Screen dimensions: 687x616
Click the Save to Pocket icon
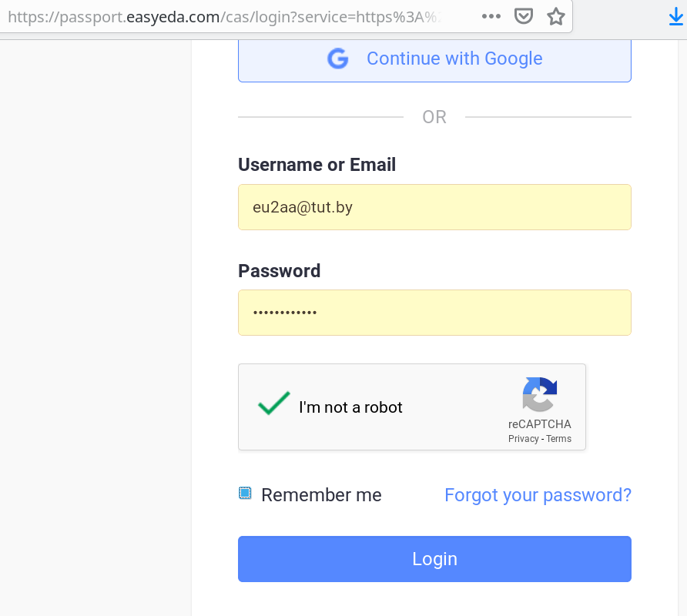tap(524, 16)
